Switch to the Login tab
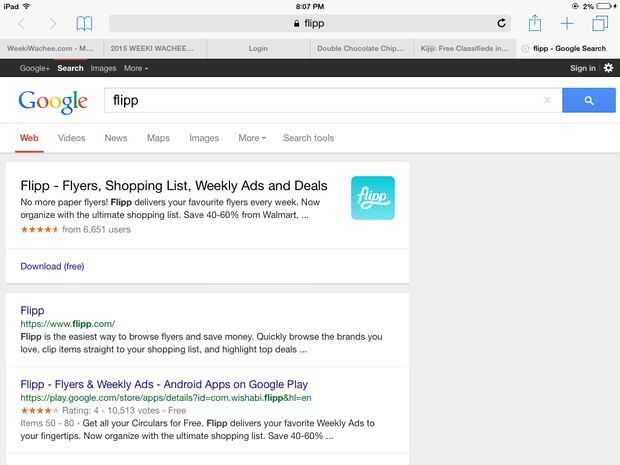The width and height of the screenshot is (620, 465). 258,48
